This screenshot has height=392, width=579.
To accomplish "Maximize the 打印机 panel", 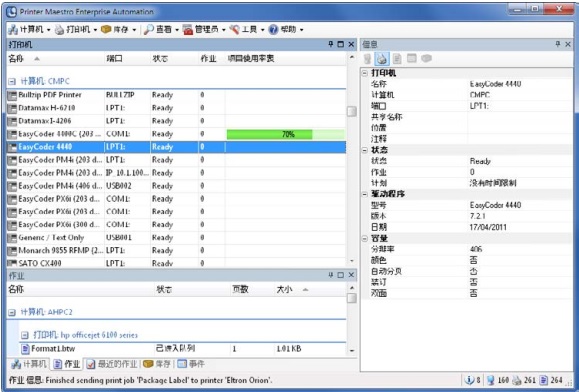I will click(x=340, y=44).
